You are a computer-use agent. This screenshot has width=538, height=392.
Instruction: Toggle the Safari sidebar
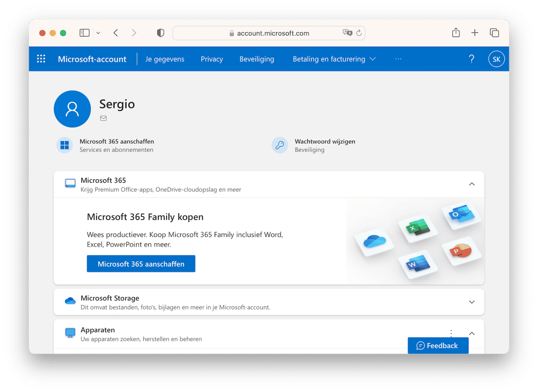(85, 33)
